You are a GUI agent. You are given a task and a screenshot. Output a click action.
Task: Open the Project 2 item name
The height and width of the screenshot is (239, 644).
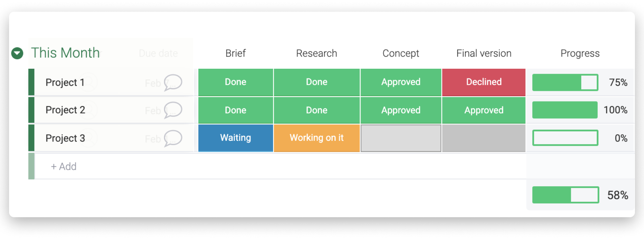[65, 110]
